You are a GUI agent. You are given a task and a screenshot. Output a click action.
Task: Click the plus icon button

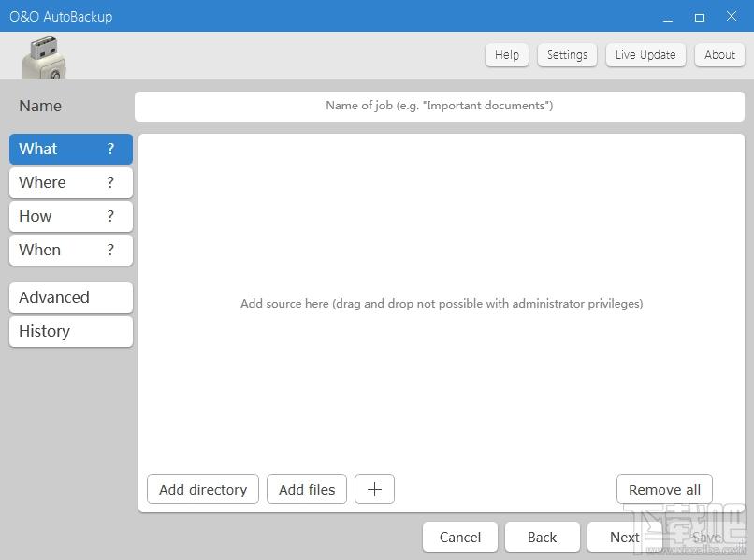pos(374,489)
